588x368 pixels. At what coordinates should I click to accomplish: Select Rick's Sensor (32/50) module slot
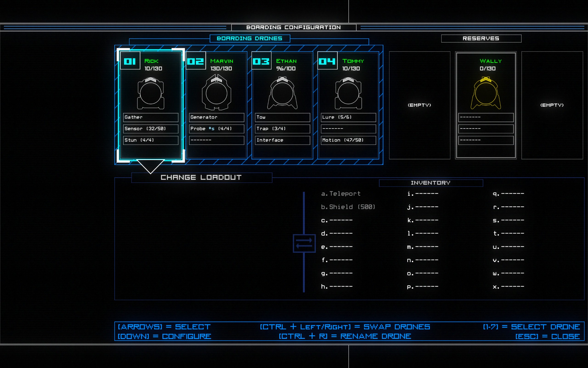click(151, 129)
